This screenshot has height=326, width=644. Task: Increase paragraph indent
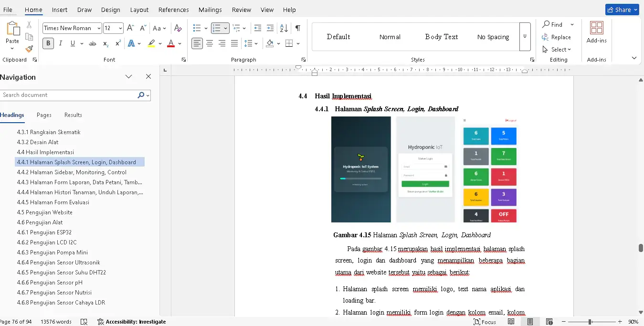pyautogui.click(x=270, y=28)
